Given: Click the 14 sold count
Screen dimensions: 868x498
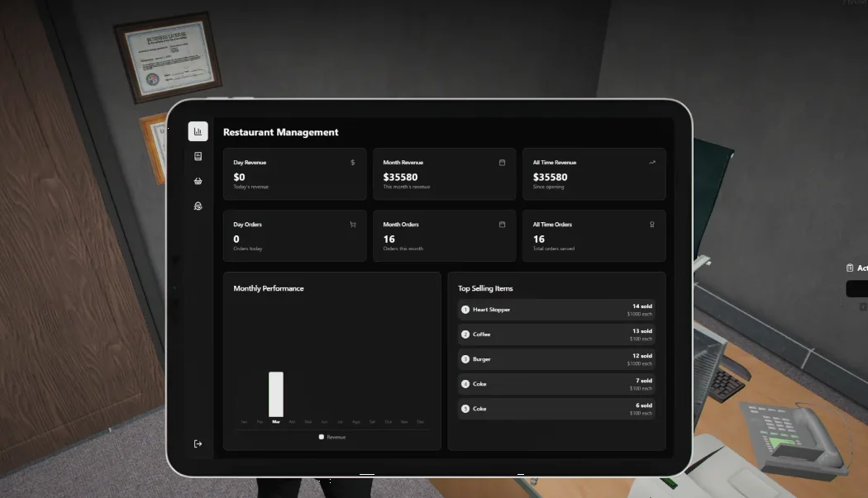Looking at the screenshot, I should click(x=642, y=306).
